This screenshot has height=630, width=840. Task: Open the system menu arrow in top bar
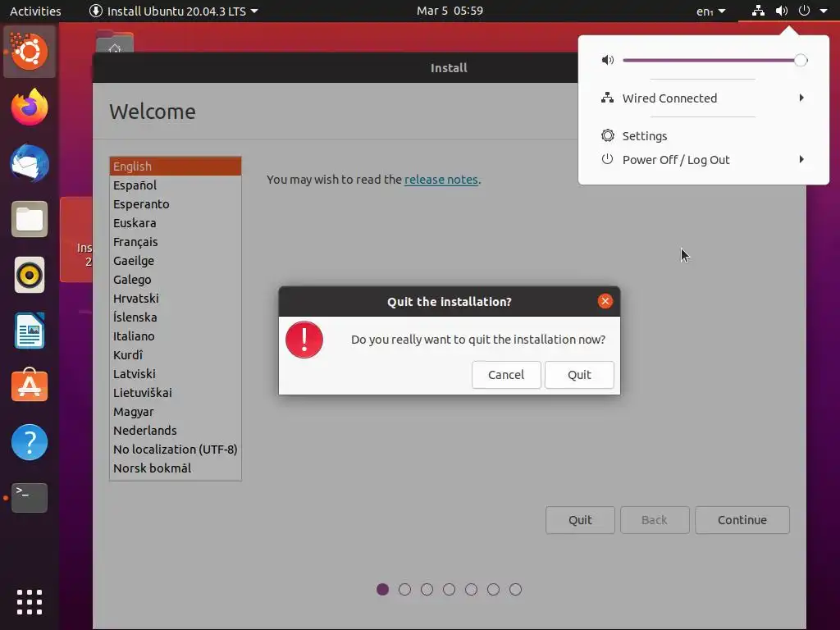pos(824,11)
